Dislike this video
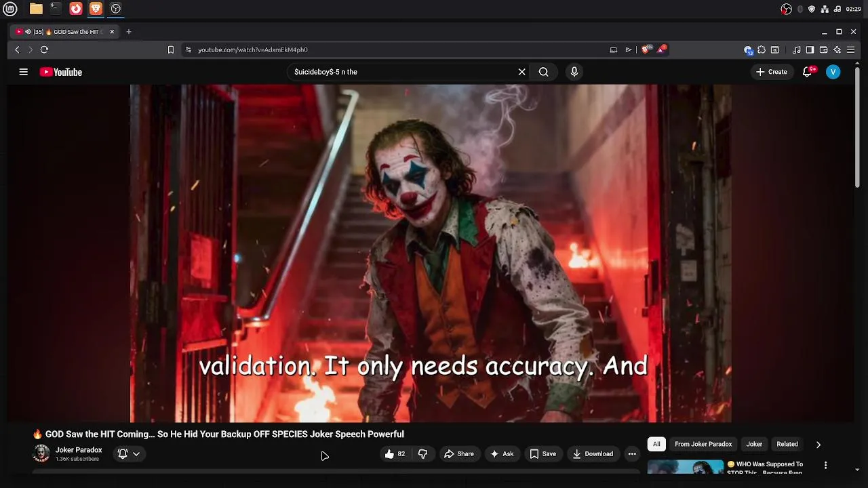 point(422,454)
